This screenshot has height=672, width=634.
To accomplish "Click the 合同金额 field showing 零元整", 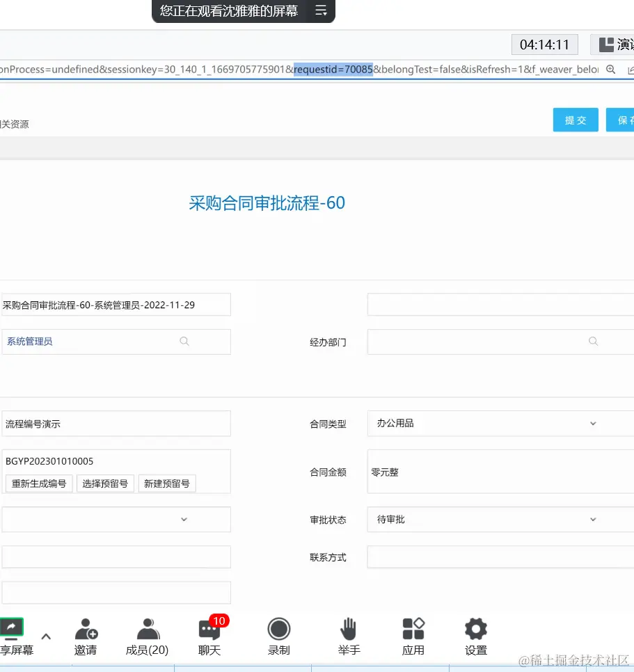I will click(x=500, y=472).
